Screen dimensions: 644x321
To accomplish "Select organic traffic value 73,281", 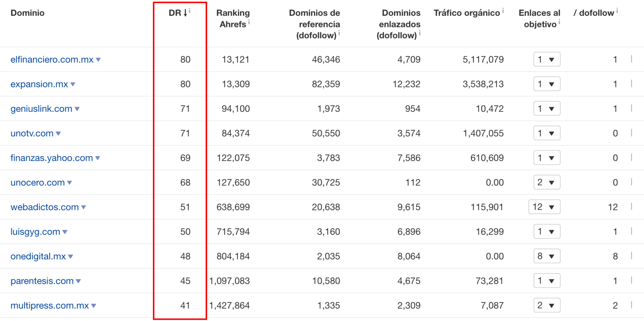I will pos(490,281).
